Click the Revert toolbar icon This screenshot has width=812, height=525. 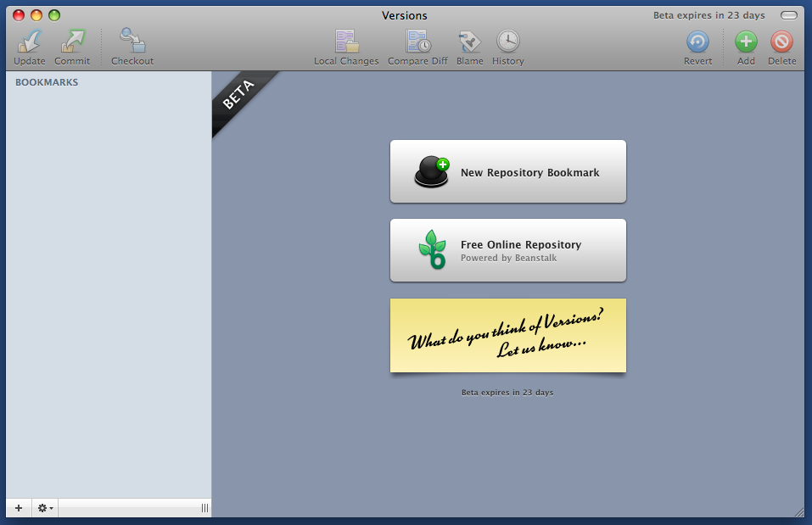pyautogui.click(x=697, y=47)
